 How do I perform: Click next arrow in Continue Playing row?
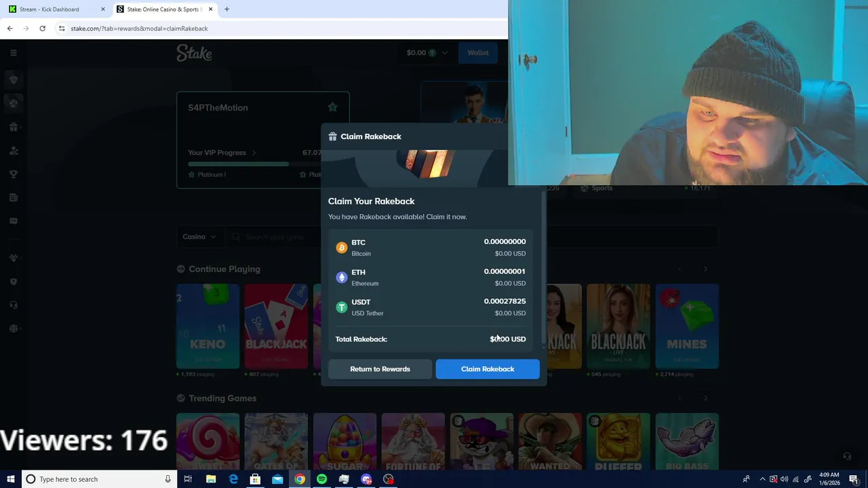pos(705,269)
